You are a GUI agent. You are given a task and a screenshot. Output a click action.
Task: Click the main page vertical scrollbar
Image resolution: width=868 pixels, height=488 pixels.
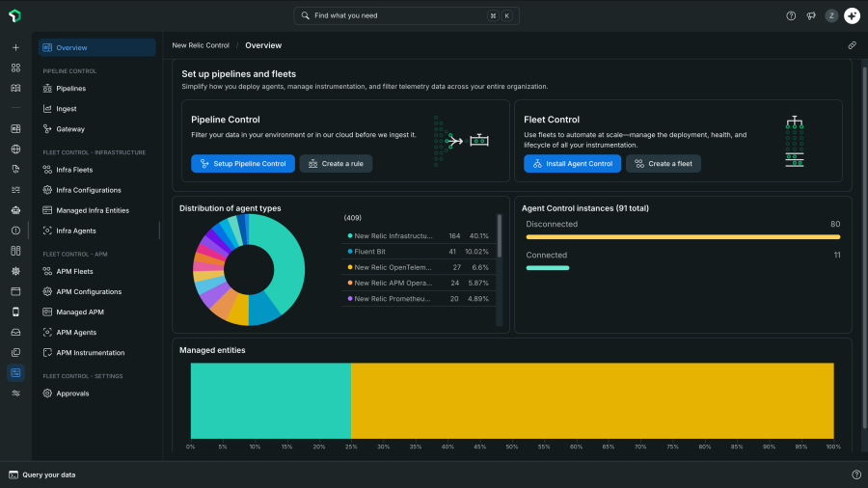coord(864,247)
